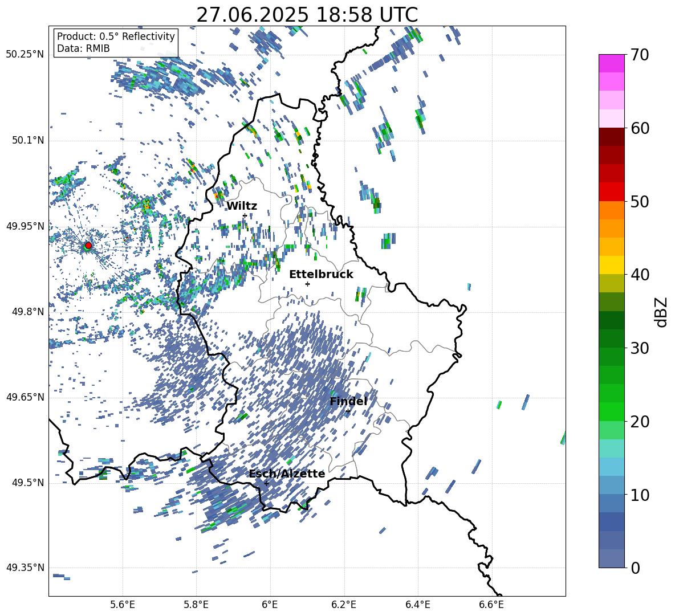Click the Esch/Alzette location cross marker

pyautogui.click(x=266, y=483)
